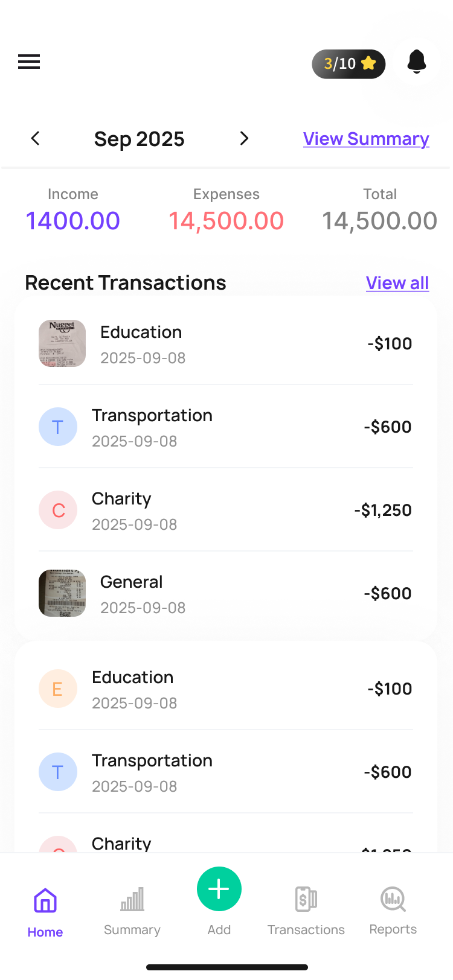
Task: Open the hamburger menu
Action: [29, 62]
